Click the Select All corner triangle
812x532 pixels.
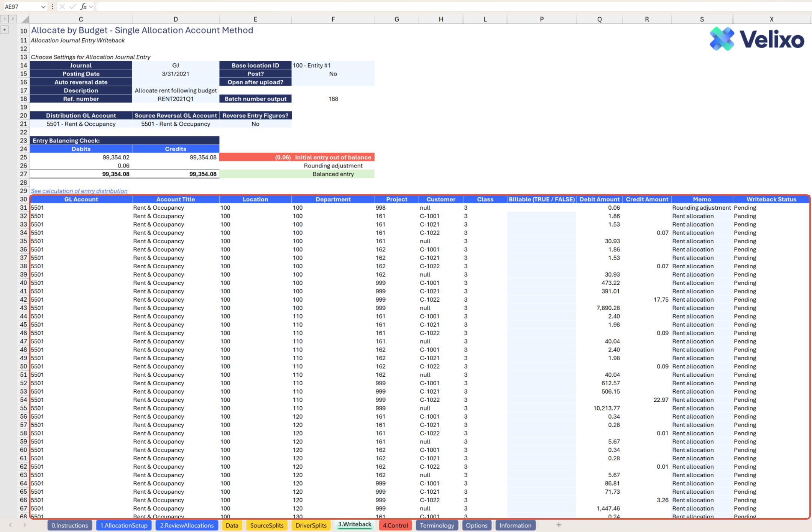pos(25,19)
